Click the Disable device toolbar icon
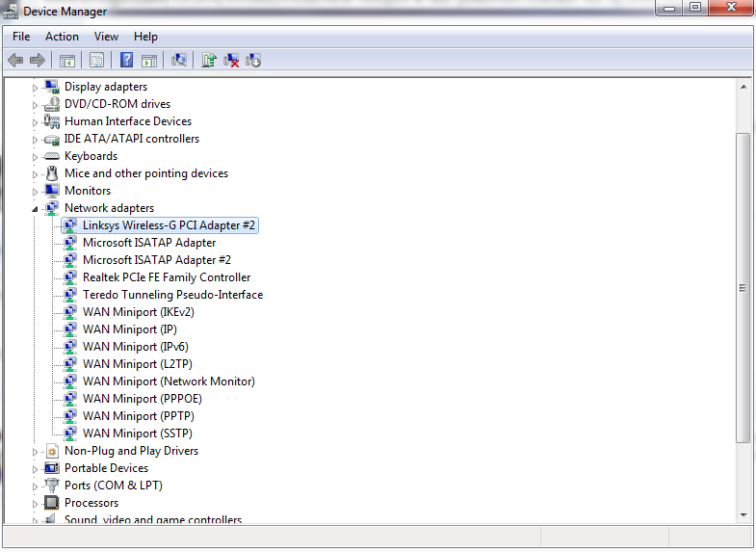The image size is (756, 552). [253, 61]
